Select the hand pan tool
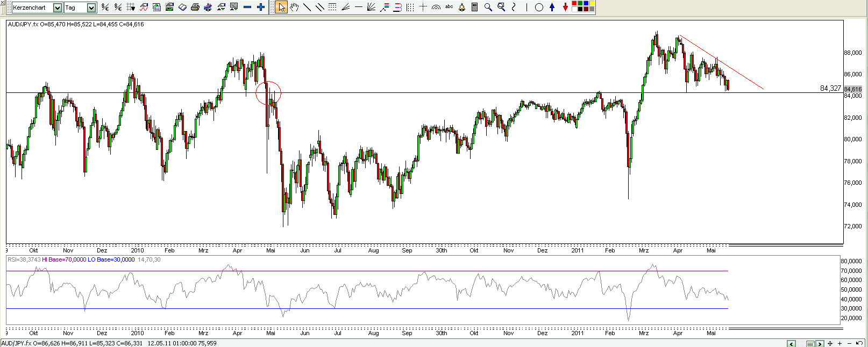This screenshot has width=868, height=347. tap(294, 8)
